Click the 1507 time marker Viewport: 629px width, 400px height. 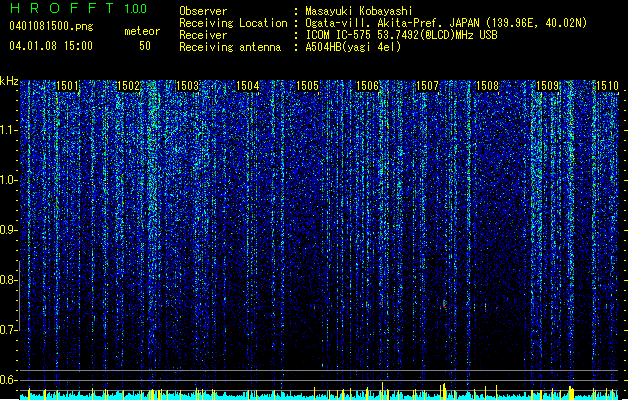pyautogui.click(x=427, y=86)
